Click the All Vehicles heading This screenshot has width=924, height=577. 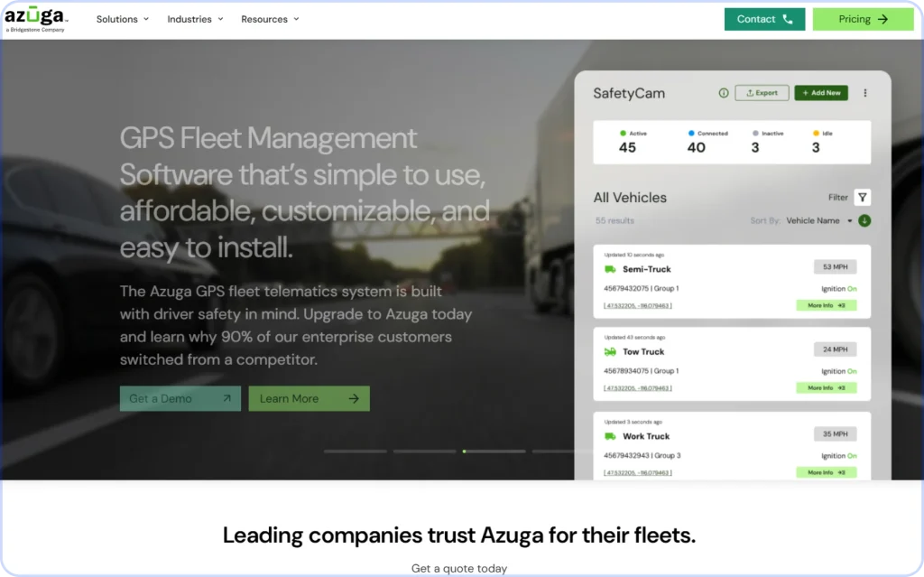[x=630, y=198]
